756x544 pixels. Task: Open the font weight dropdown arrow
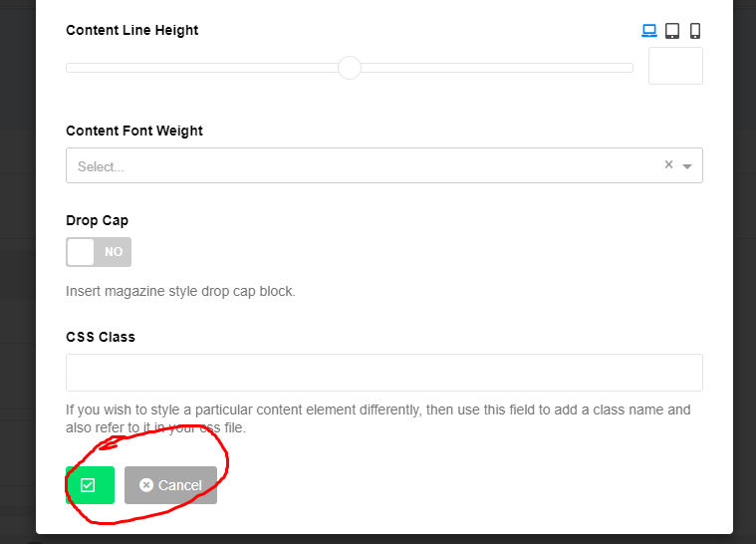click(x=687, y=166)
